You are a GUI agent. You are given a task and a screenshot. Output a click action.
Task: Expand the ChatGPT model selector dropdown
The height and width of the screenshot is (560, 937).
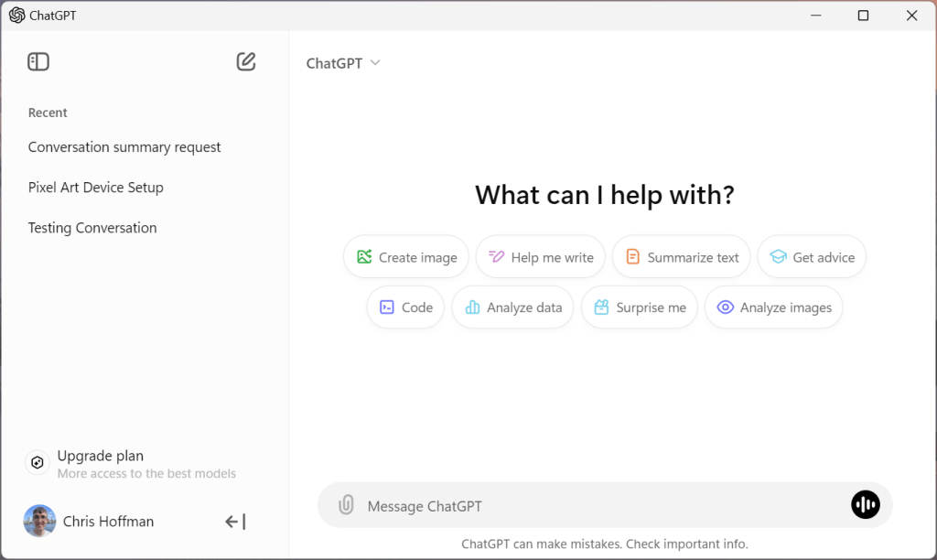[343, 63]
